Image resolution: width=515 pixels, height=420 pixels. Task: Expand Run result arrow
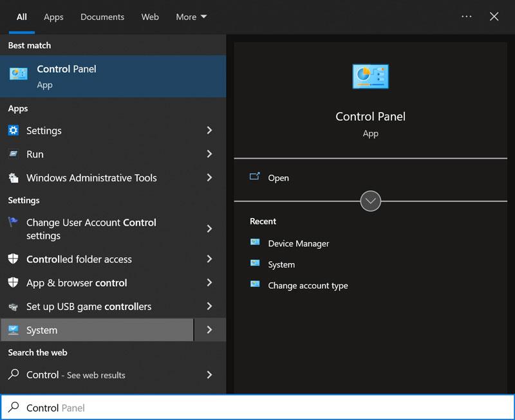tap(210, 154)
